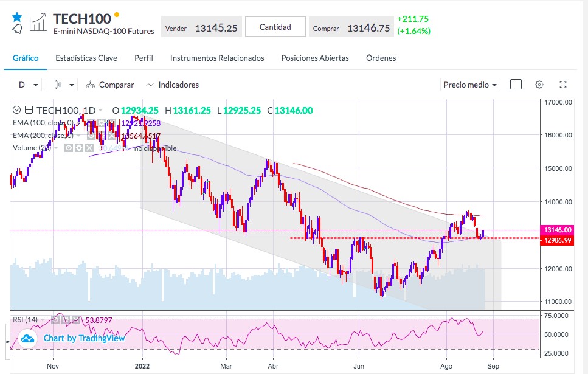Click the 17000.00 label on price axis
Screen dimensions: 588x374
558,102
